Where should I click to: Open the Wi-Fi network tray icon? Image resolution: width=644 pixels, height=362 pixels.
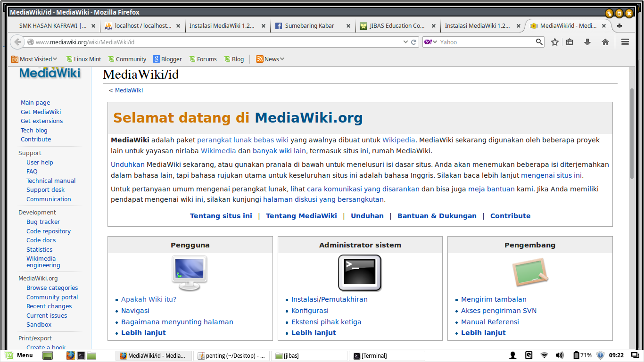point(545,355)
